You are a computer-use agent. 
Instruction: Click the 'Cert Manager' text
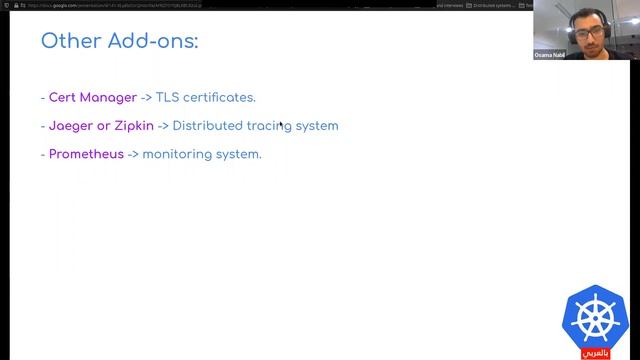pyautogui.click(x=93, y=98)
